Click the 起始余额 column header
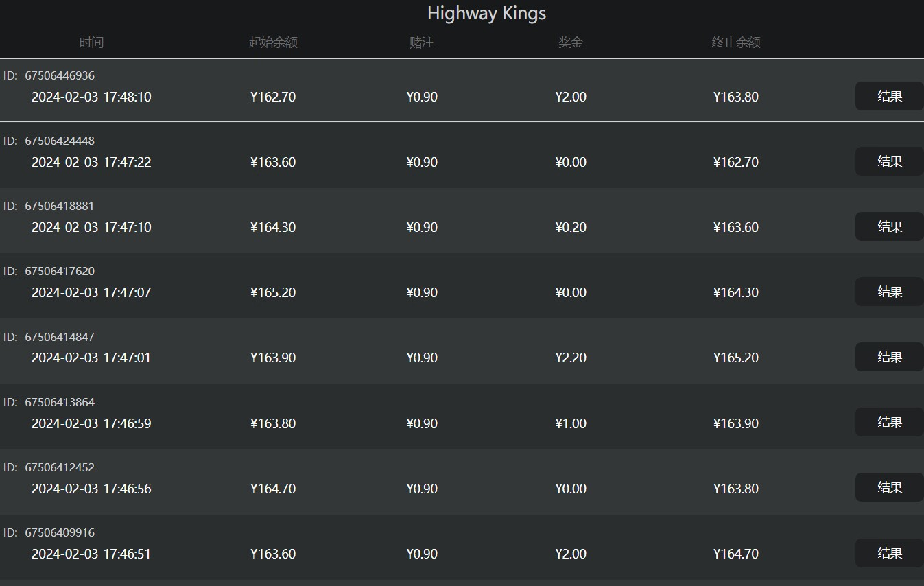The image size is (924, 586). 273,43
